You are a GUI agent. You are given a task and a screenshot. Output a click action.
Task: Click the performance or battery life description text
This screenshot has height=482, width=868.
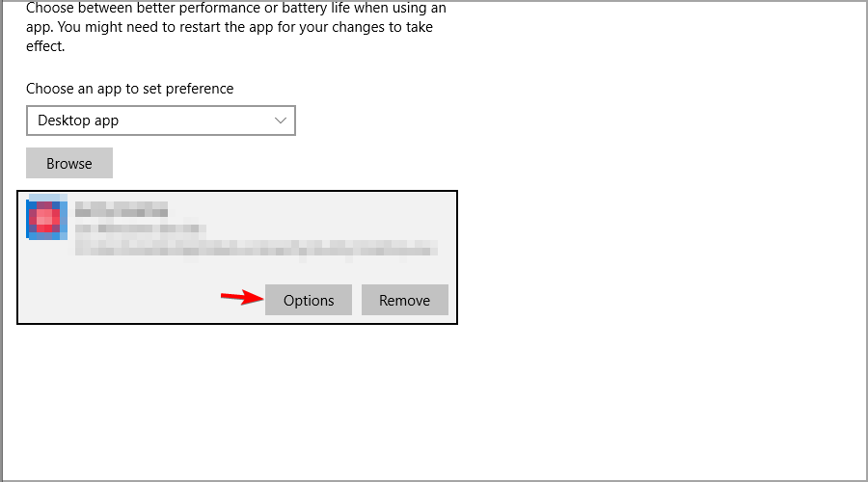coord(236,27)
